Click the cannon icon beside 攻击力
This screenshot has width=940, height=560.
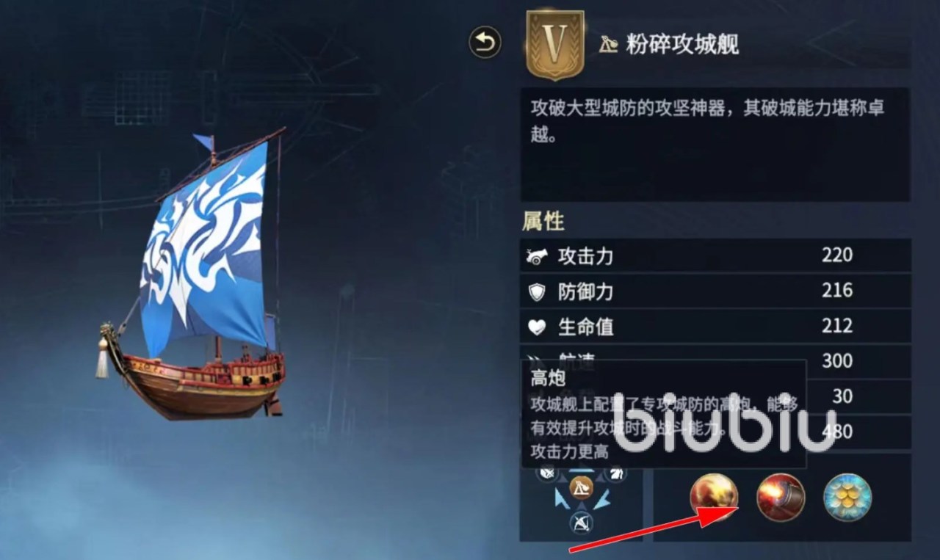pyautogui.click(x=538, y=257)
